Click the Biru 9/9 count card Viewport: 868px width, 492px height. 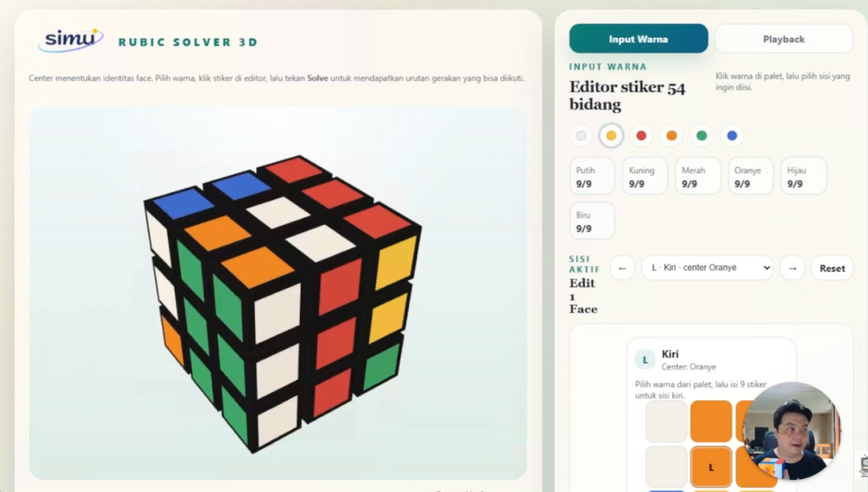tap(593, 221)
